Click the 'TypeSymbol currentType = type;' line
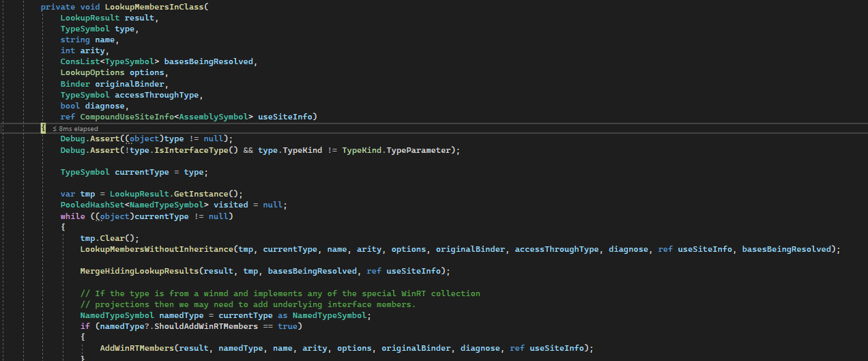Viewport: 868px width, 361px height. [134, 172]
